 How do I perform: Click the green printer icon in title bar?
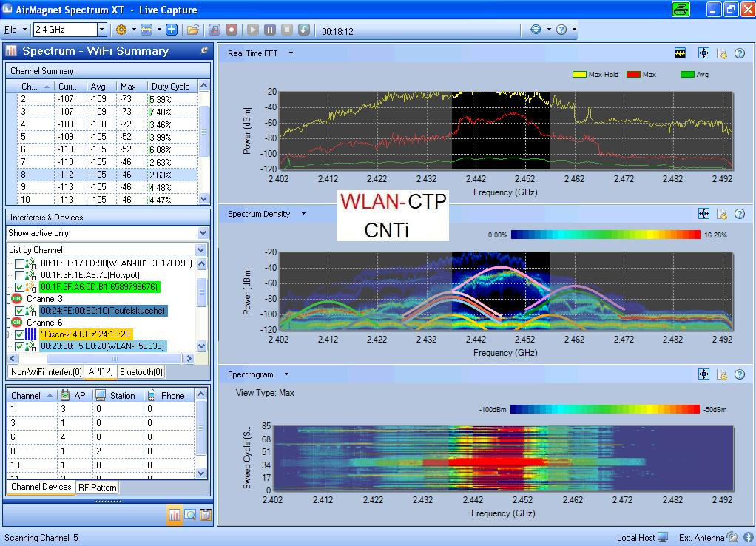coord(681,9)
